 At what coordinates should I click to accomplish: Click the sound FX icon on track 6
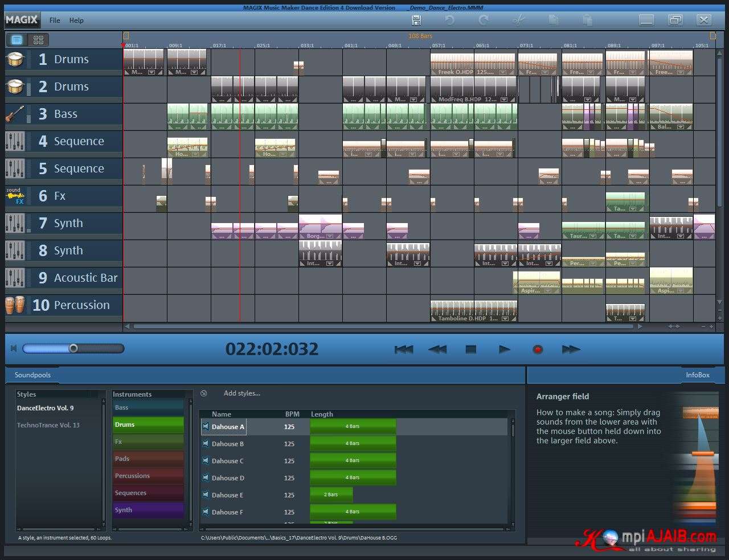coord(15,196)
